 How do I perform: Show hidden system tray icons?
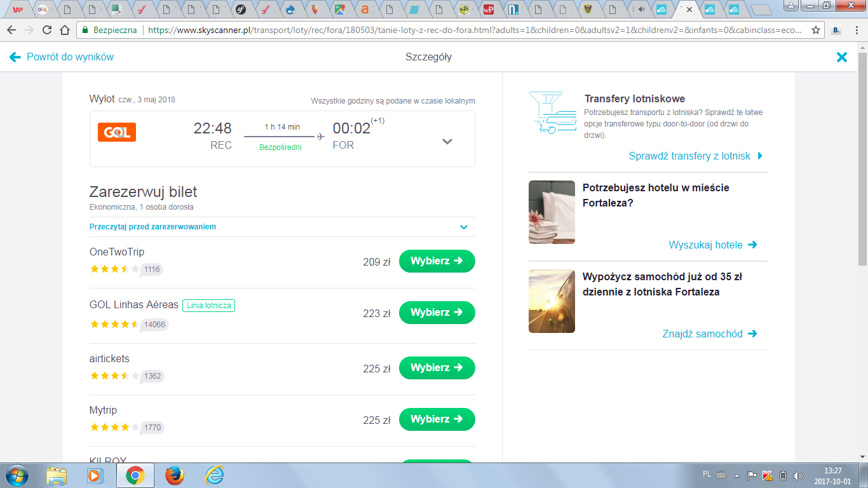pos(737,475)
